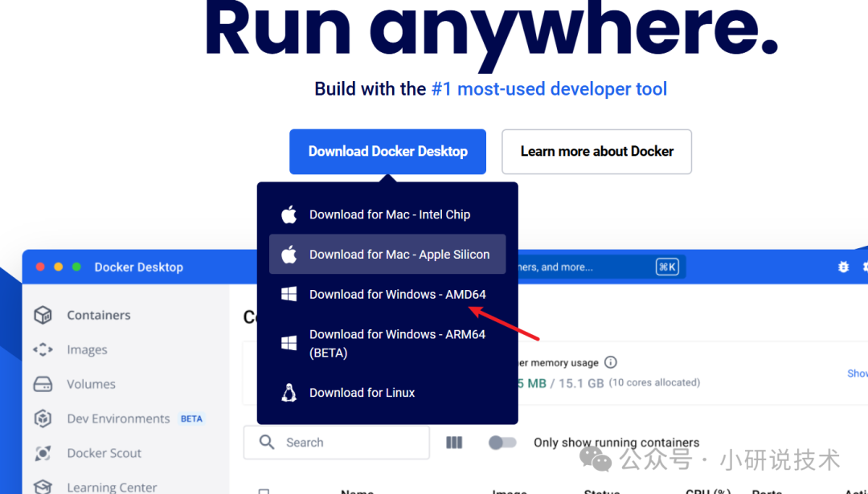Viewport: 868px width, 494px height.
Task: Click the Apple logo beside Intel Chip
Action: (x=289, y=214)
